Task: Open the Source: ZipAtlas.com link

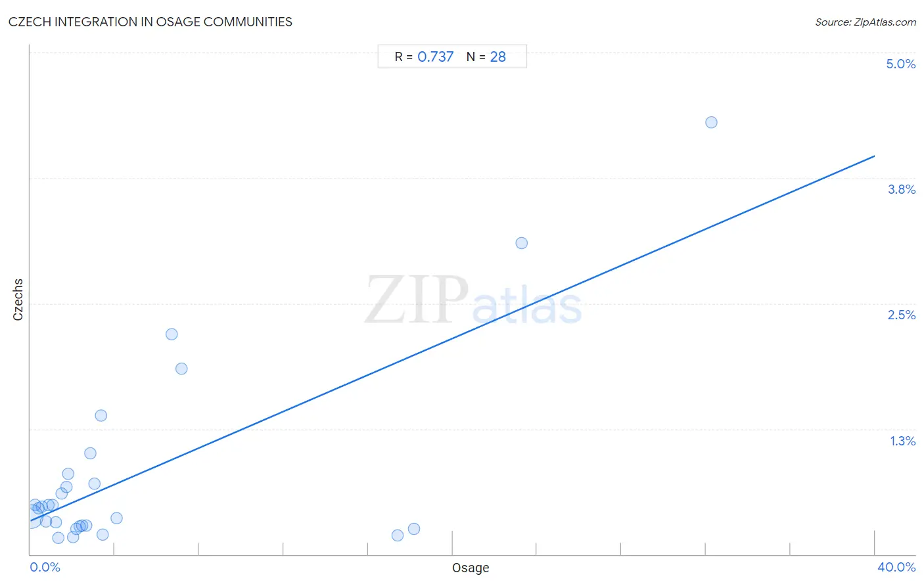Action: pos(866,22)
